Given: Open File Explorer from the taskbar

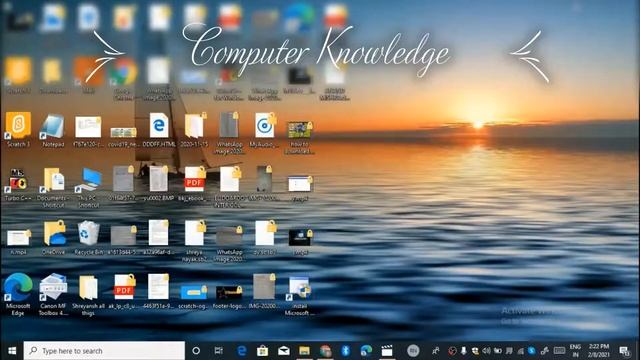Looking at the screenshot, I should 304,351.
